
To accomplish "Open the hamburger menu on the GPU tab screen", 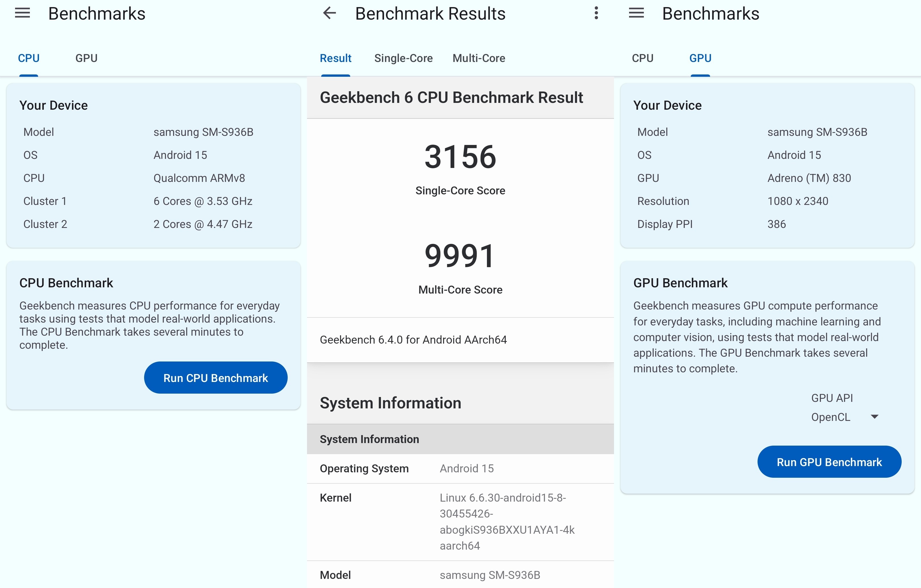I will pyautogui.click(x=636, y=13).
